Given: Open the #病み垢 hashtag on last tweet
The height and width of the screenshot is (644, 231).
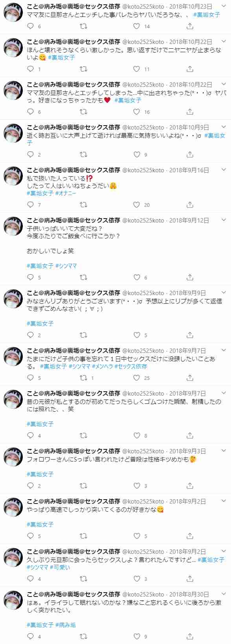Looking at the screenshot, I should coord(66,625).
